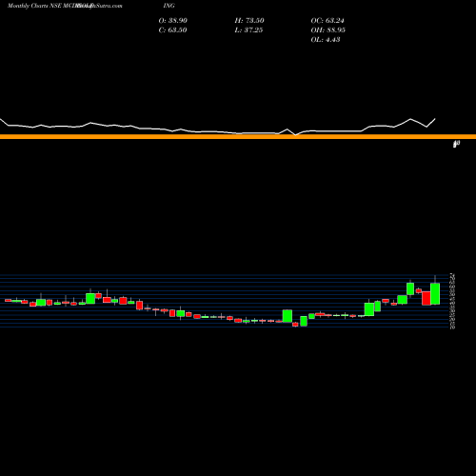
Task: Select the last green candlestick on the right
Action: click(x=435, y=294)
